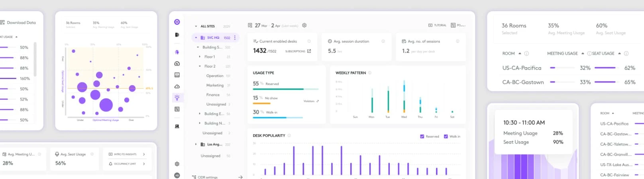Sort by the ROOM column arrow in top-right table

pos(520,54)
